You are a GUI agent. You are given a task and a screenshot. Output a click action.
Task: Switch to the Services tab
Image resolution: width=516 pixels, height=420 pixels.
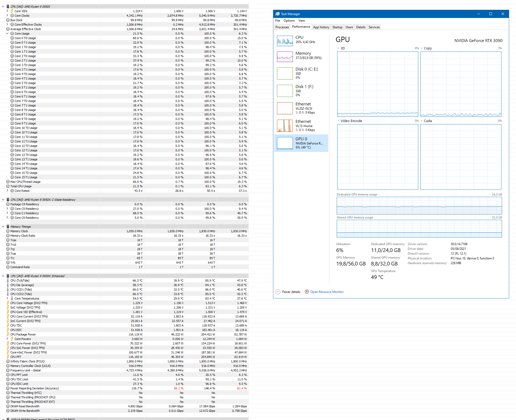[x=374, y=27]
